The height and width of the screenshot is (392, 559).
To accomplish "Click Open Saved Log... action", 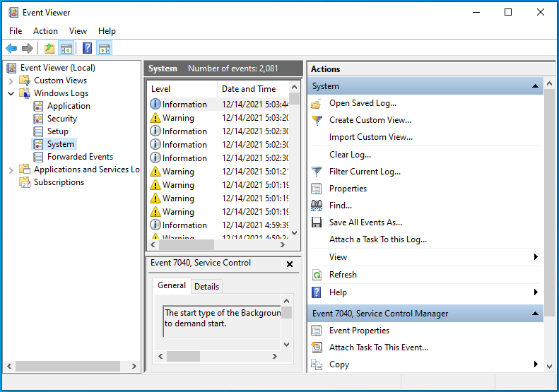I will [363, 103].
